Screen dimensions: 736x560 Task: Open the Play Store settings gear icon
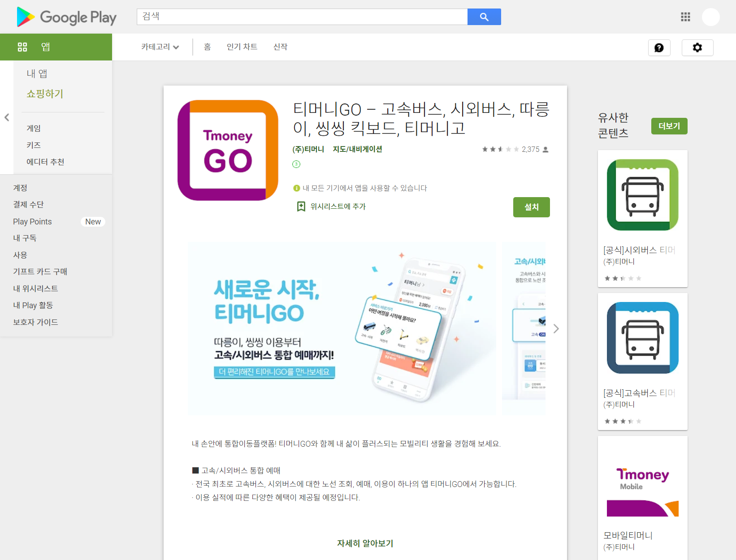(697, 47)
